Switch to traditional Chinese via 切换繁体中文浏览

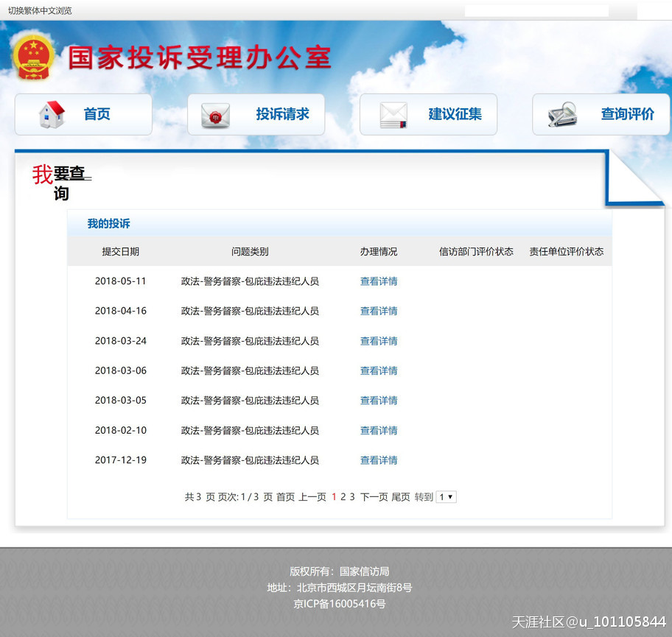pyautogui.click(x=40, y=11)
